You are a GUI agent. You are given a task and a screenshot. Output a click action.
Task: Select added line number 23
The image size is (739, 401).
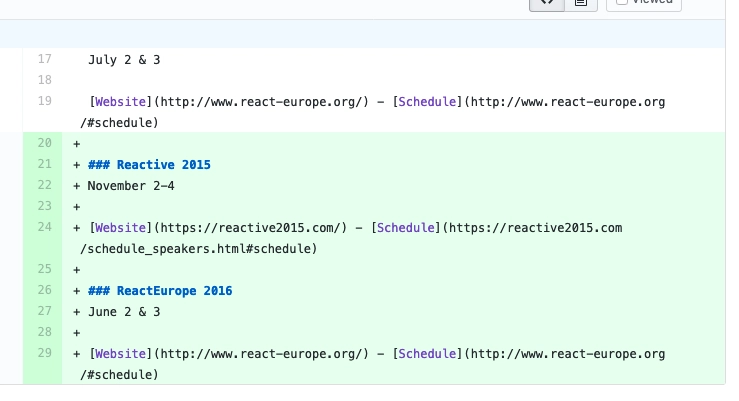44,206
